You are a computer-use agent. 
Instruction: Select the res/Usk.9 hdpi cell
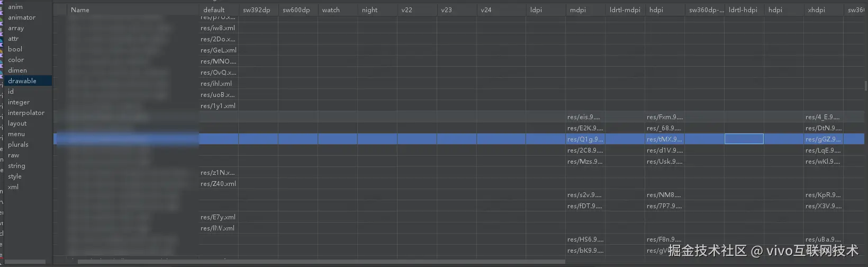click(x=665, y=162)
